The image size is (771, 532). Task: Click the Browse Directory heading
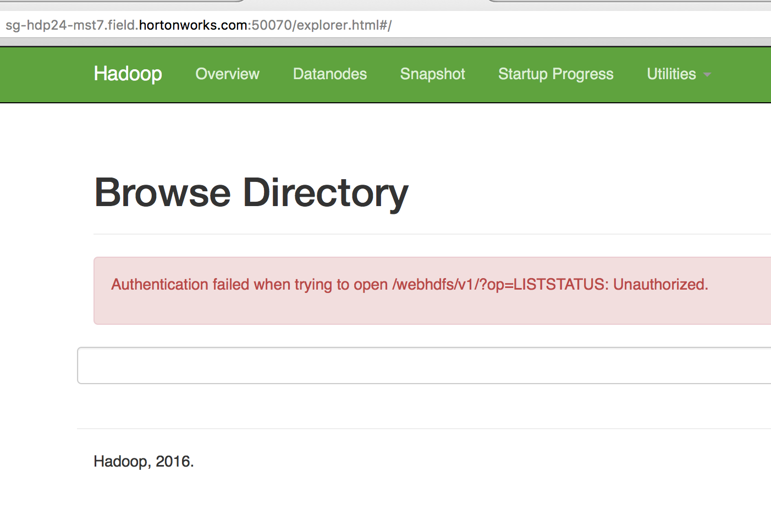tap(251, 193)
